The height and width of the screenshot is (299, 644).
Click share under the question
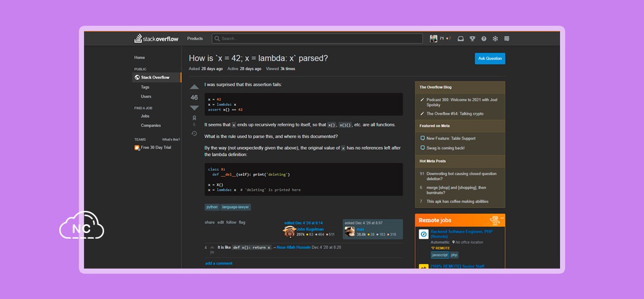pos(210,222)
